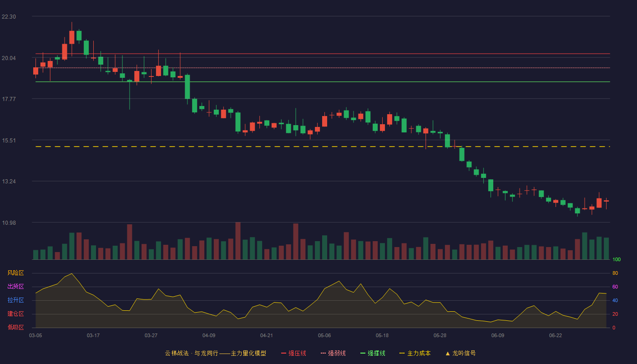Select the 05-18 date label

coord(382,335)
